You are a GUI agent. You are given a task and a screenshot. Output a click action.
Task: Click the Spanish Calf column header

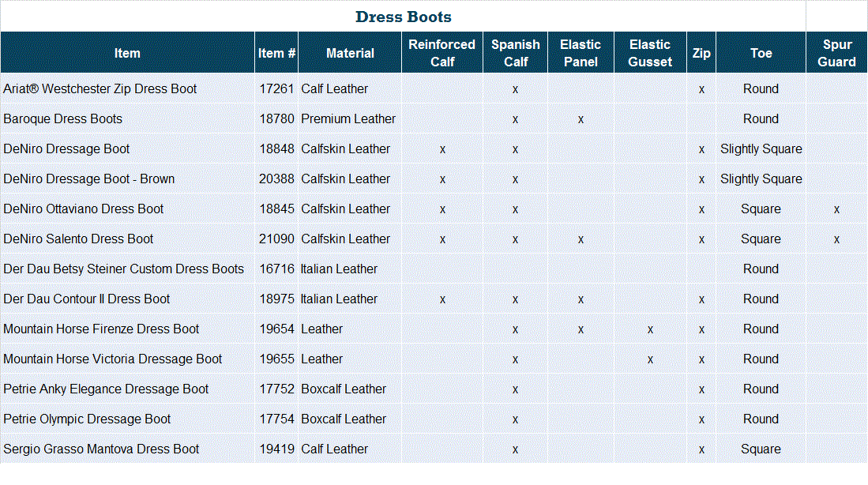516,53
